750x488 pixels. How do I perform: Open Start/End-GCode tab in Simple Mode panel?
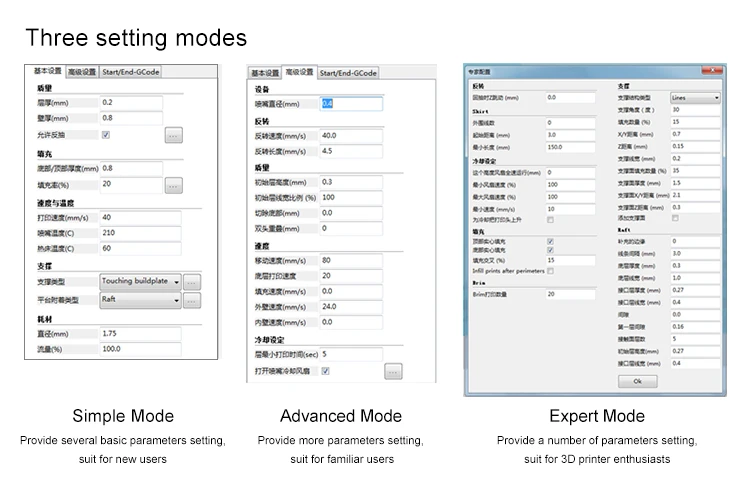(x=131, y=72)
